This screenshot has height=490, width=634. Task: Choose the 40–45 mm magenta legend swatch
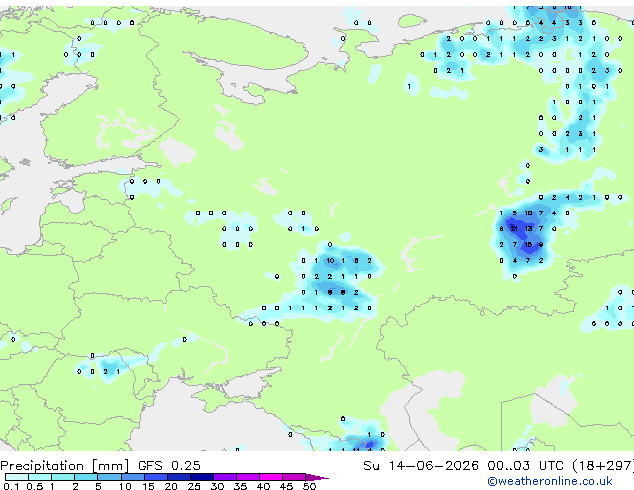271,477
